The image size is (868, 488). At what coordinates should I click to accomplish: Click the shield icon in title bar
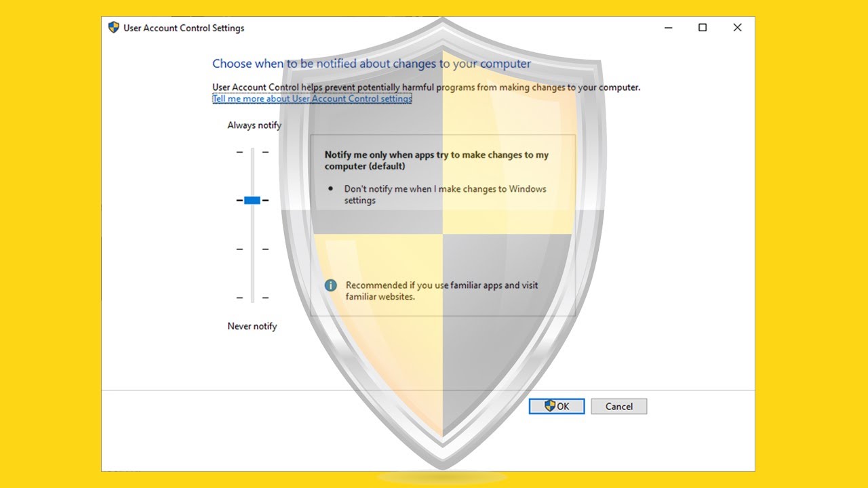[x=113, y=28]
